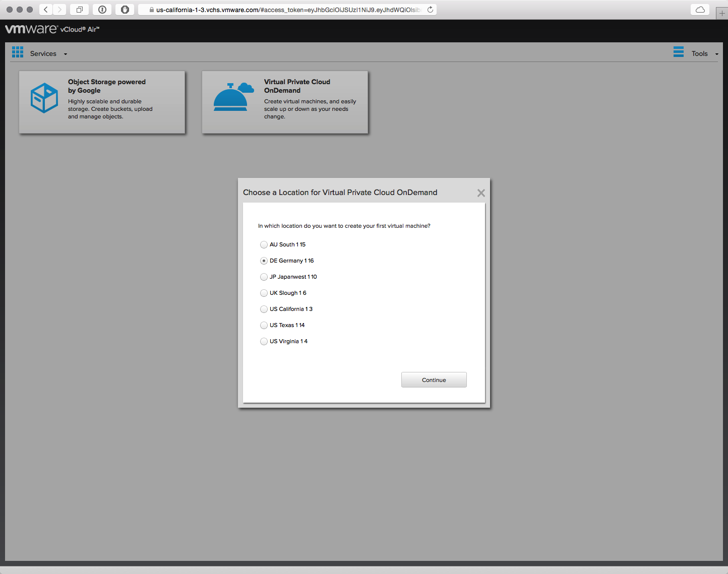Click the Tools hamburger list icon
The width and height of the screenshot is (728, 574).
[679, 52]
